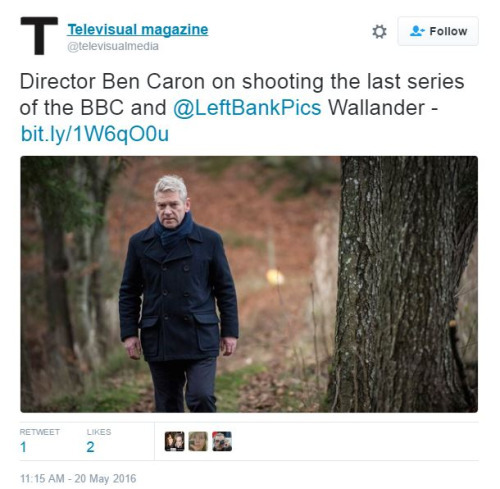
Task: Open the bit.ly/1W6qO0u link
Action: click(95, 134)
